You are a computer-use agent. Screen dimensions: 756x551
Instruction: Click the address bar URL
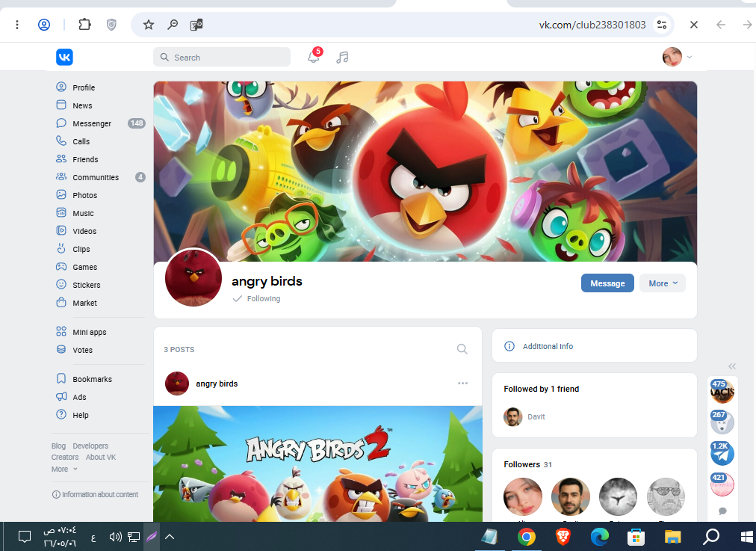(x=592, y=25)
